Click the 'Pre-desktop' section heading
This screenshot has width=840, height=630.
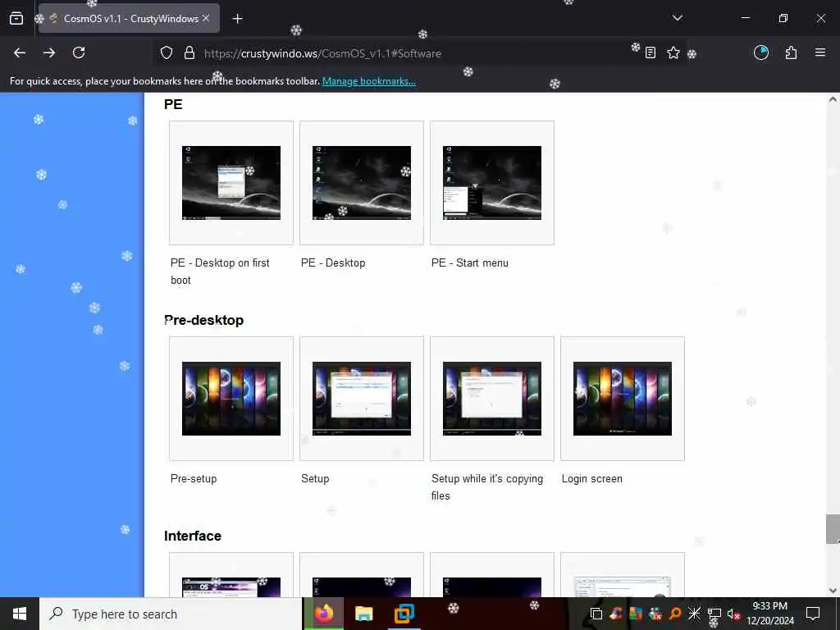pos(203,321)
